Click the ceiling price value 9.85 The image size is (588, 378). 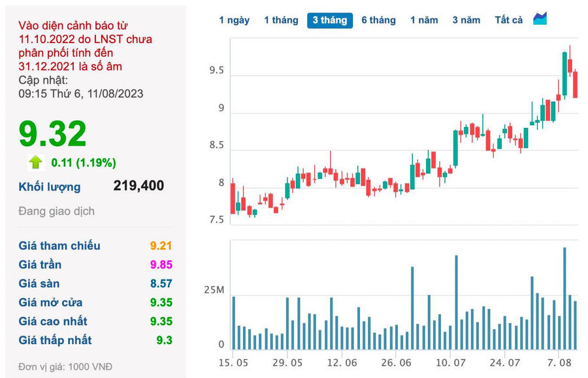[x=161, y=265]
